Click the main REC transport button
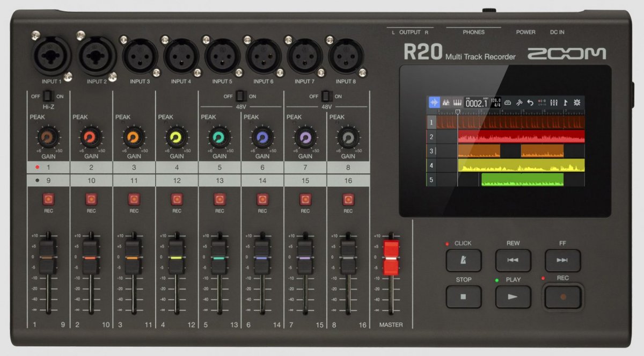This screenshot has width=644, height=356. pyautogui.click(x=562, y=296)
